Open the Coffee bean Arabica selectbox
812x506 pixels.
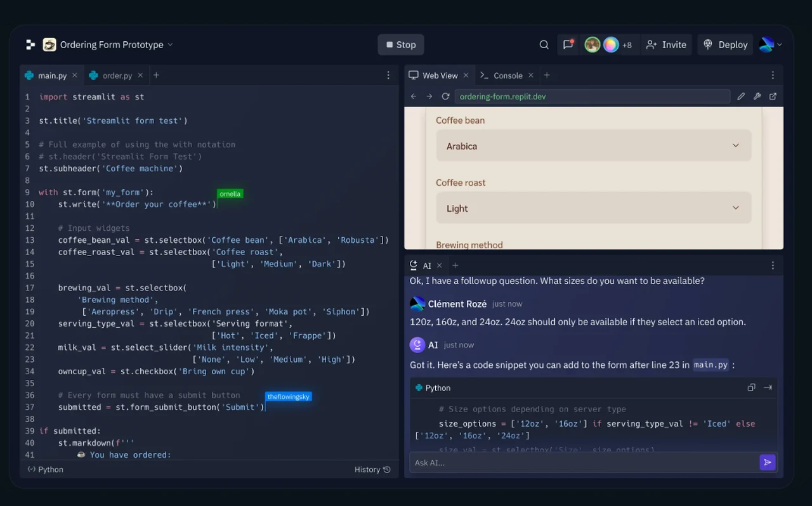593,146
